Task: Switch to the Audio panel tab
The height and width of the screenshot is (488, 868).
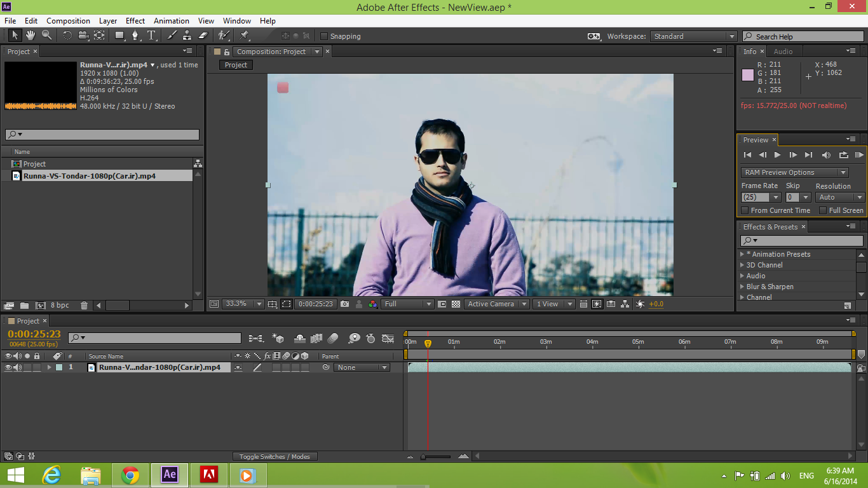Action: point(783,51)
